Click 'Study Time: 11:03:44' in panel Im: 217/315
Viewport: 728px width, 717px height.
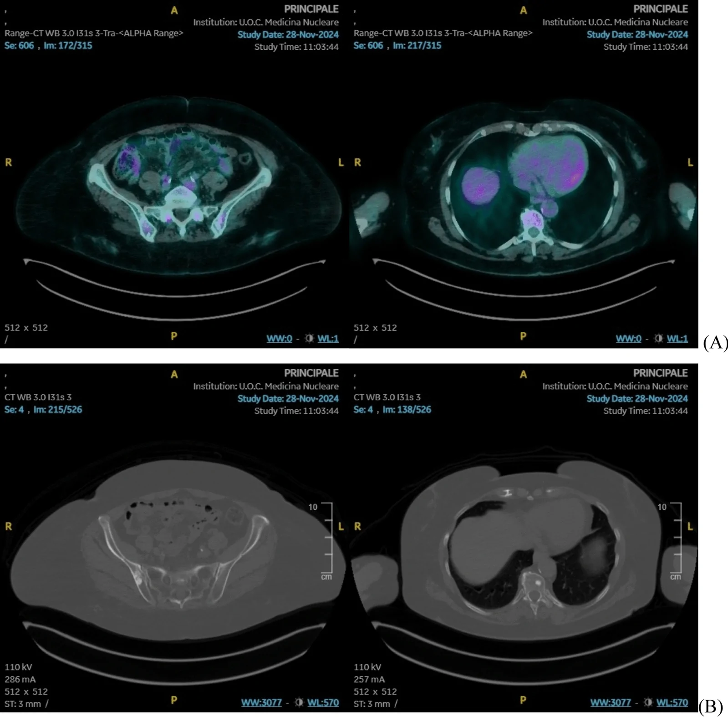coord(646,46)
